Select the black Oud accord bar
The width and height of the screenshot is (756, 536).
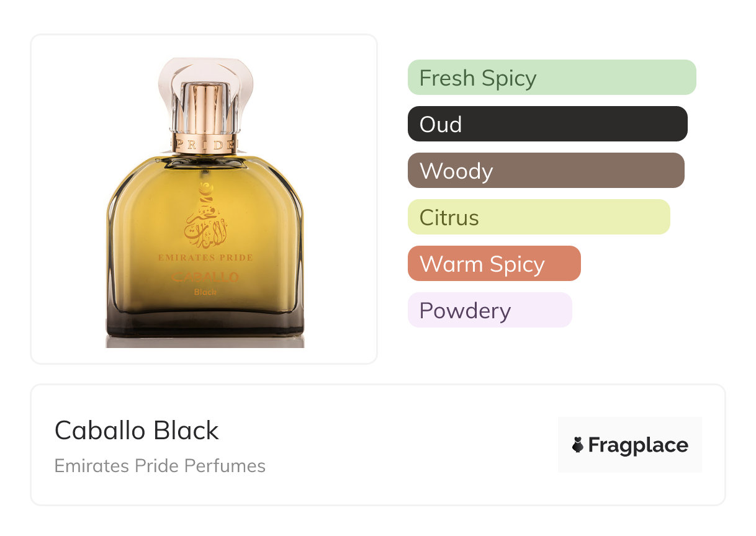[x=547, y=124]
